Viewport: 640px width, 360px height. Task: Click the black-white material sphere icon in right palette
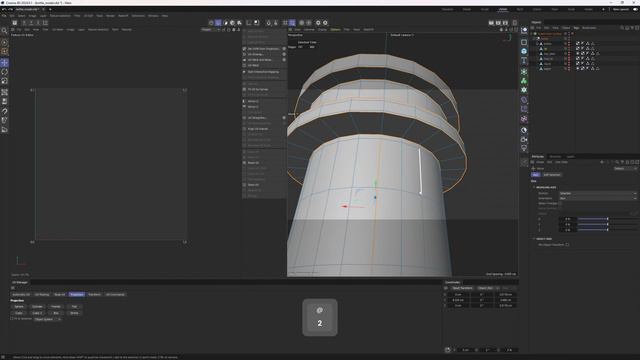coord(524,130)
